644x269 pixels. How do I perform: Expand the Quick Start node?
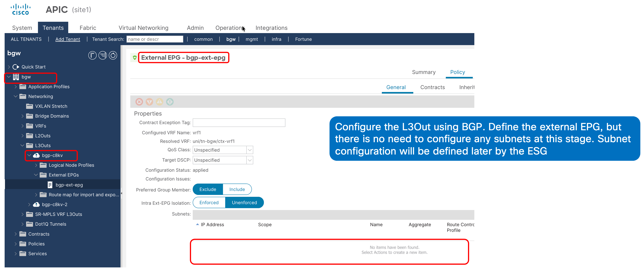(9, 67)
